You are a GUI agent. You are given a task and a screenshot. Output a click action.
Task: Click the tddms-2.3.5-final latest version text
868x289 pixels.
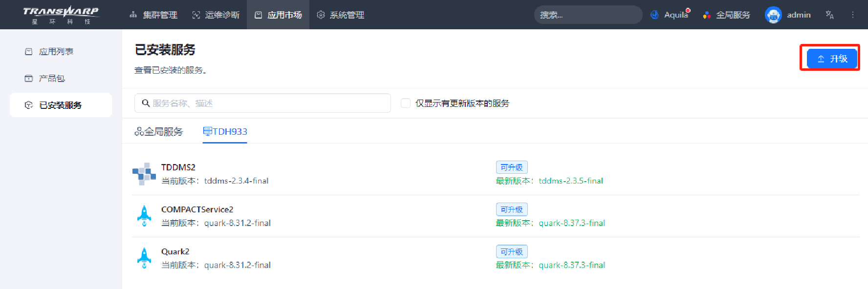coord(571,181)
